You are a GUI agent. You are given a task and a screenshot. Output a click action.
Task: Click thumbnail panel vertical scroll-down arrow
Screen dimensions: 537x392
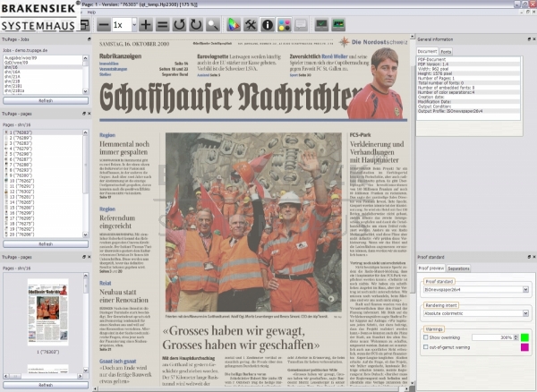[86, 371]
